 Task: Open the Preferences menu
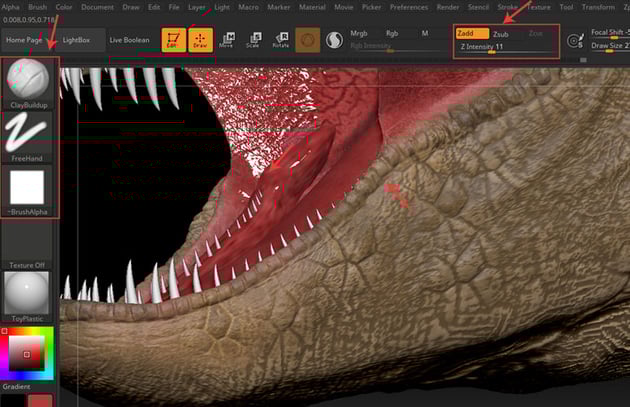coord(408,6)
